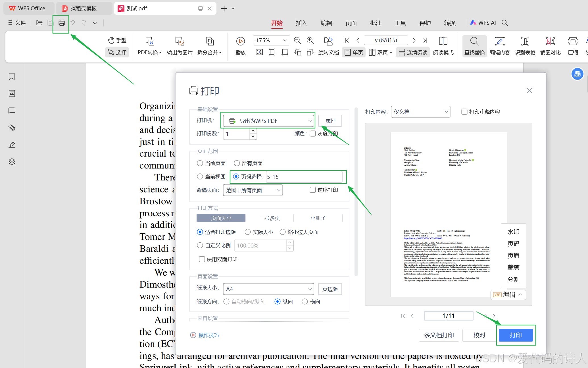588x368 pixels.
Task: Open the operation tips link
Action: pyautogui.click(x=208, y=335)
